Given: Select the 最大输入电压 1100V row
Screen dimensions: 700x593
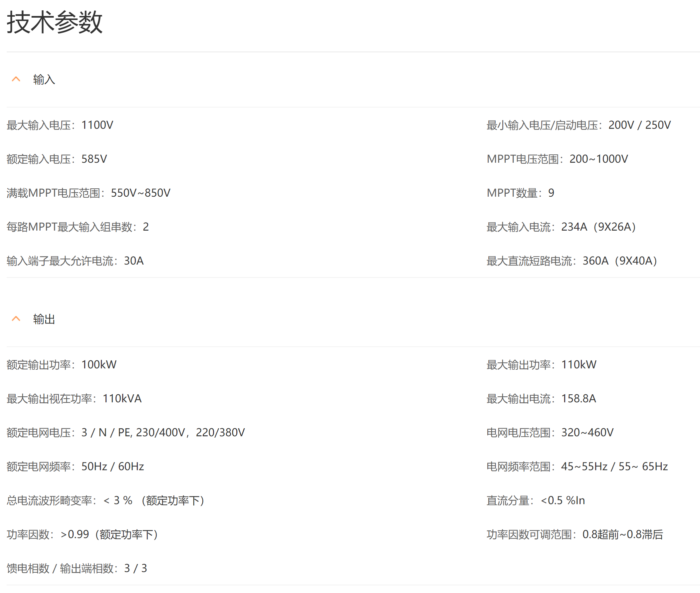Looking at the screenshot, I should [60, 125].
